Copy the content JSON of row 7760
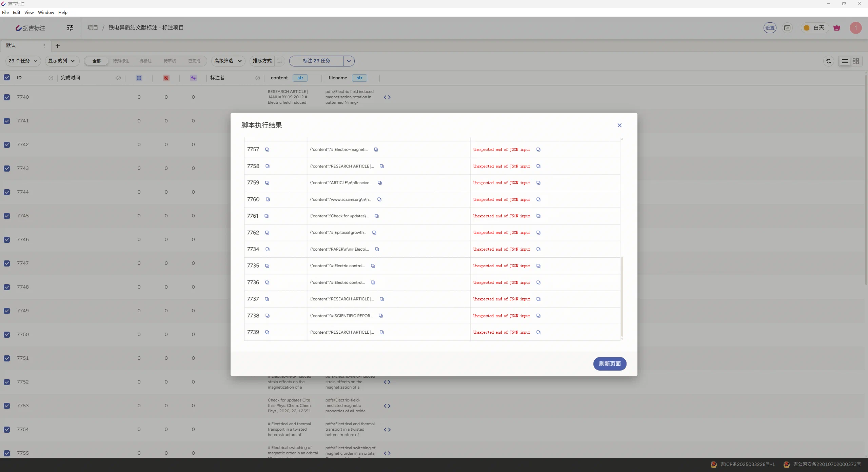 [379, 199]
